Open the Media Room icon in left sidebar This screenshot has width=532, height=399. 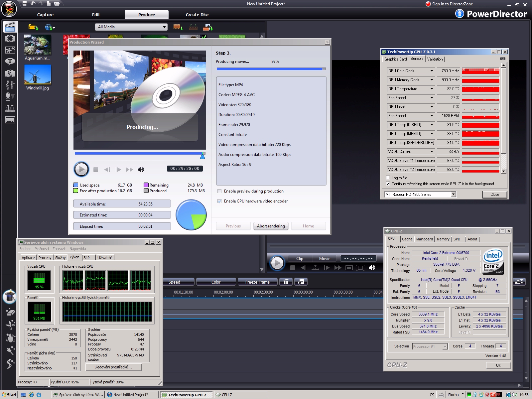pyautogui.click(x=10, y=27)
